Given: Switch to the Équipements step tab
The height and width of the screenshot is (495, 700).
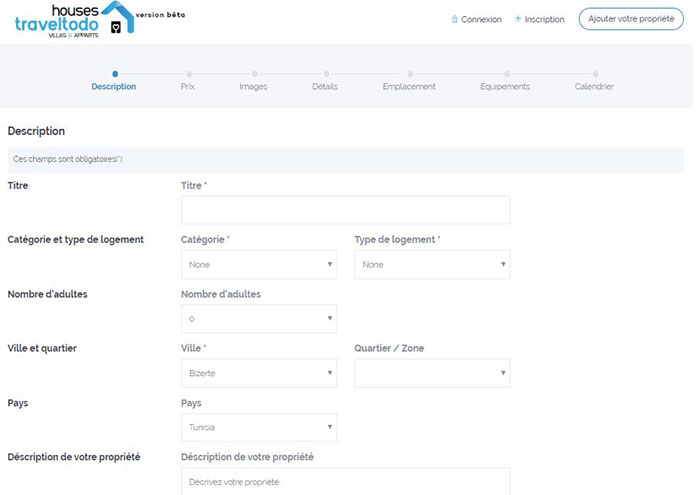Looking at the screenshot, I should (x=505, y=87).
